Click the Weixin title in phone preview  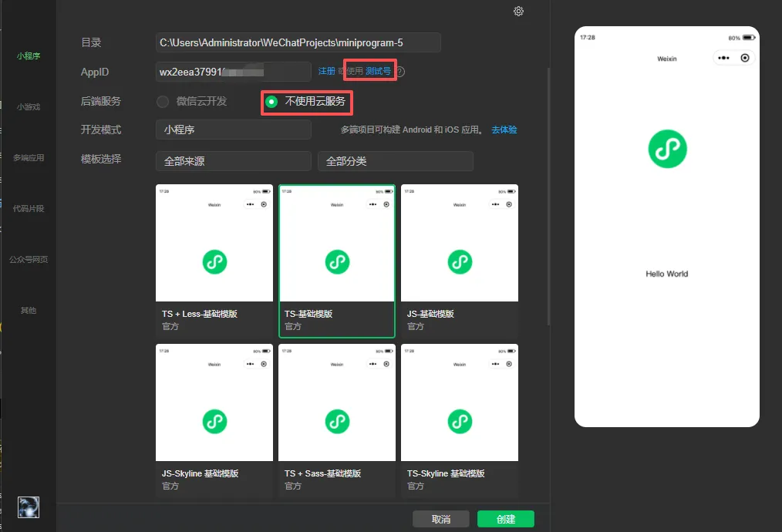click(667, 59)
